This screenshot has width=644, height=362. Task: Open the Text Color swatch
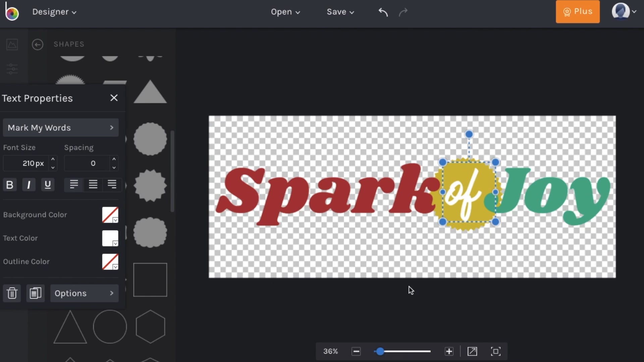110,238
